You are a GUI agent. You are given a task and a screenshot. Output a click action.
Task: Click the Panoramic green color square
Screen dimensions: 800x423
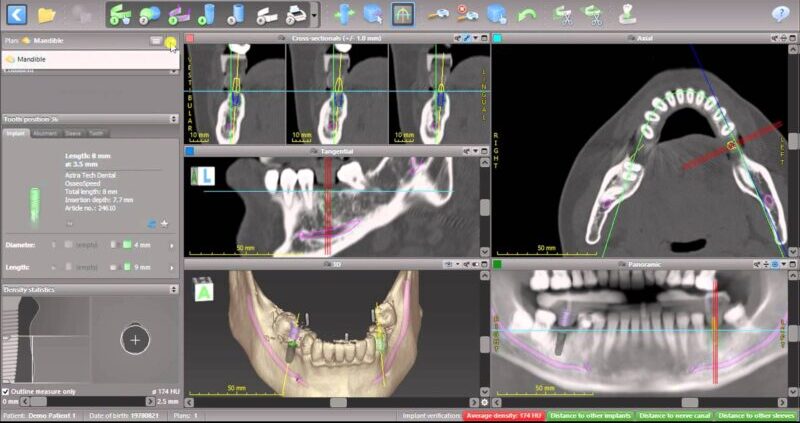point(497,264)
